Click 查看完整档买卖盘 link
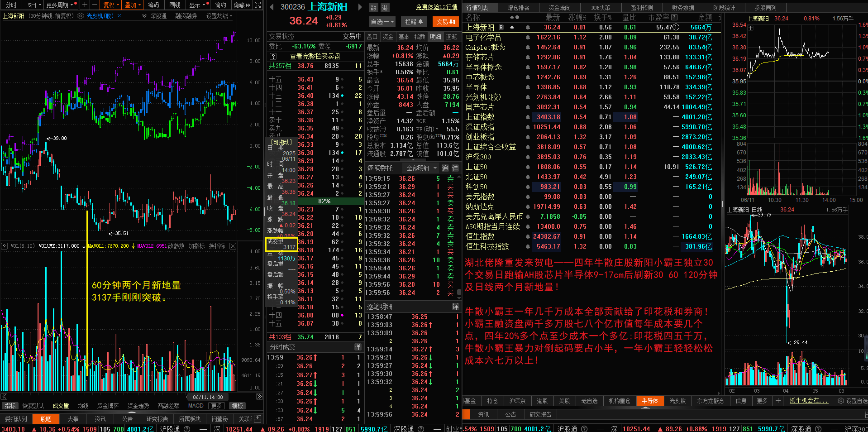This screenshot has height=432, width=868. point(315,57)
